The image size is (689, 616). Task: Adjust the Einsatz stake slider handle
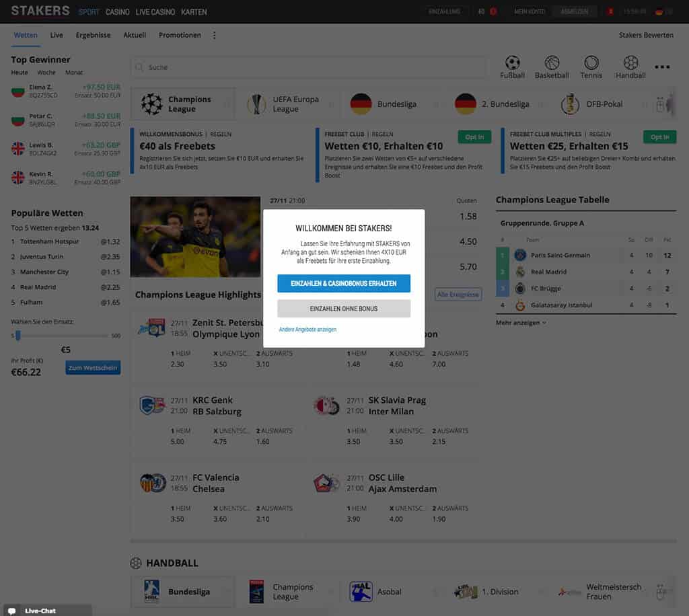click(18, 336)
